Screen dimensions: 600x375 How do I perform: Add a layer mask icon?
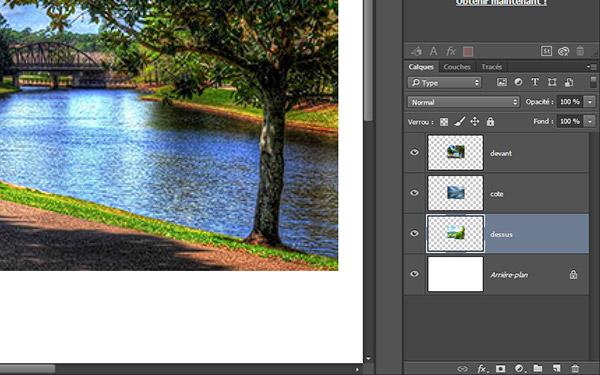(500, 369)
